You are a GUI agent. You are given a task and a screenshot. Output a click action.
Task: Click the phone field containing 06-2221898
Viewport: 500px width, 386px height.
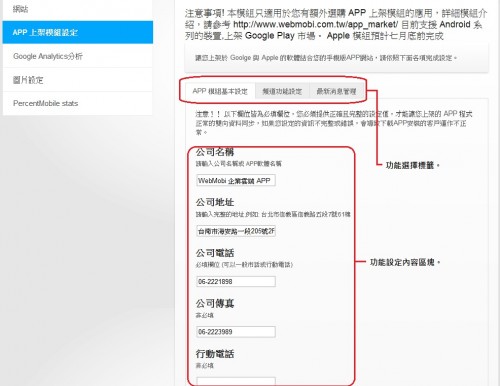click(x=236, y=281)
